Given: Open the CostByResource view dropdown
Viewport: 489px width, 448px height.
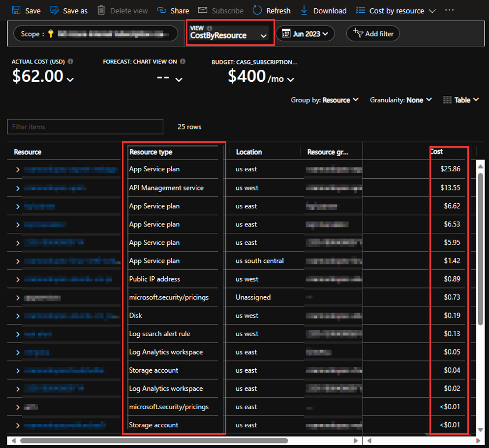Looking at the screenshot, I should [x=229, y=34].
